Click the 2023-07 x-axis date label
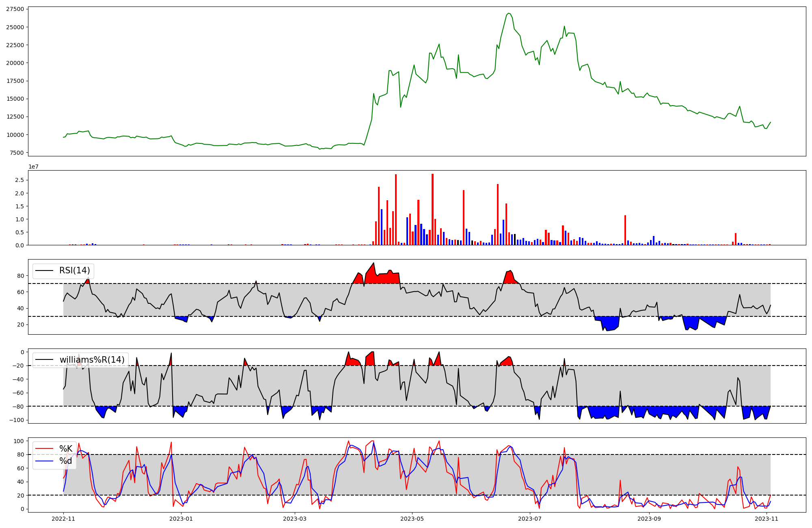Viewport: 812px width, 528px height. click(530, 519)
